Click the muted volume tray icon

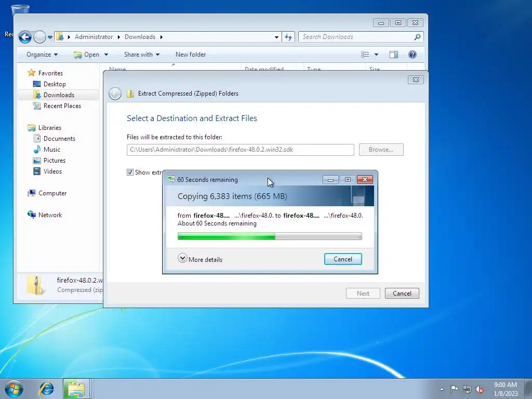coord(480,390)
